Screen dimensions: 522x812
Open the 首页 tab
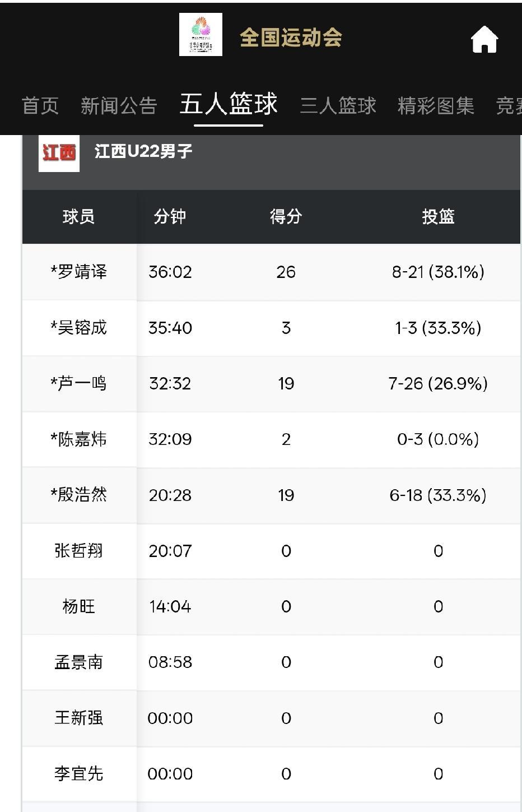click(x=40, y=105)
